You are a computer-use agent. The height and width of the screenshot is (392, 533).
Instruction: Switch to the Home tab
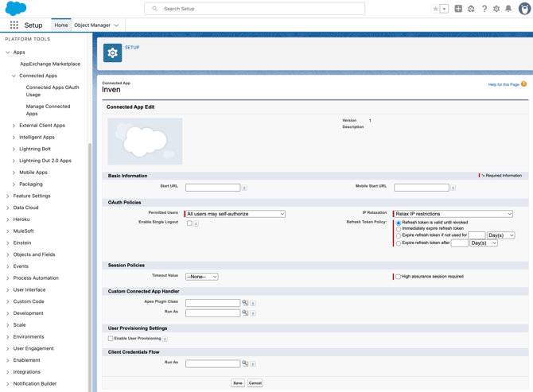pyautogui.click(x=61, y=25)
